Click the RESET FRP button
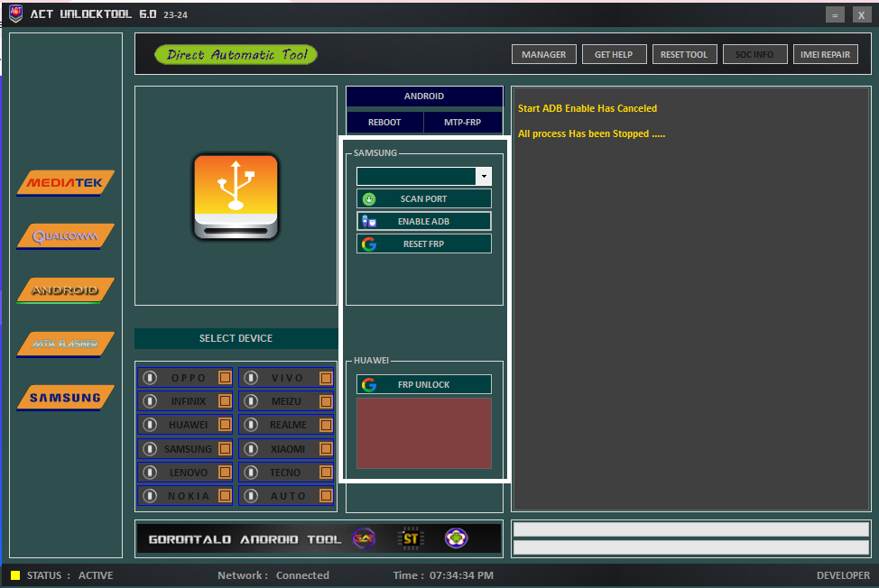Screen dimensions: 879x588 (424, 244)
